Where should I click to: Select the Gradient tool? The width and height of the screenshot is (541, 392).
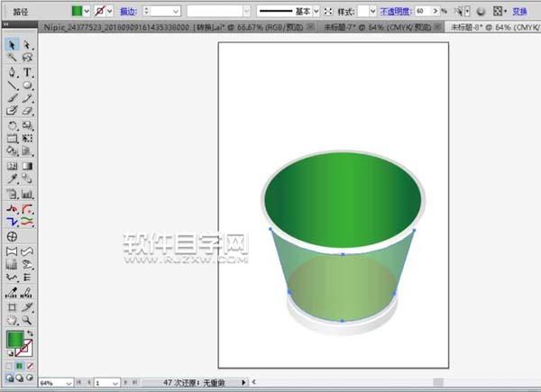[x=27, y=166]
